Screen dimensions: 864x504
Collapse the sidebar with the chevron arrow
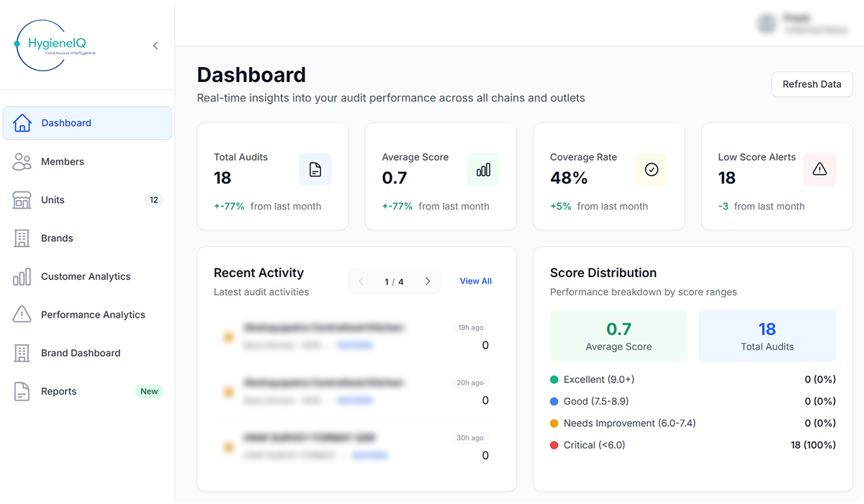[156, 46]
